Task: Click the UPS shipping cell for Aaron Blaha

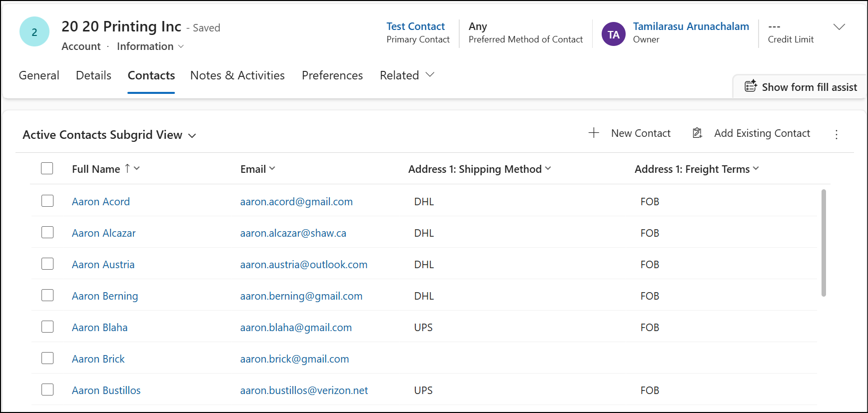Action: (x=423, y=327)
